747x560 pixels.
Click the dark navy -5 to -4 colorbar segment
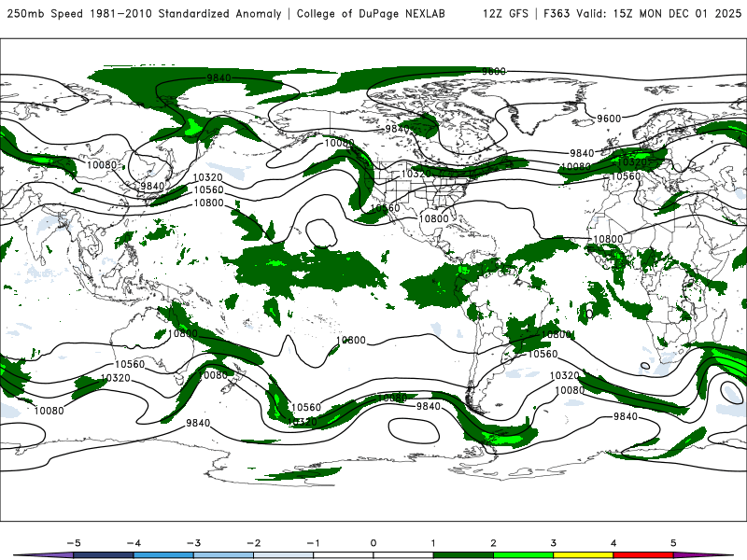point(103,555)
